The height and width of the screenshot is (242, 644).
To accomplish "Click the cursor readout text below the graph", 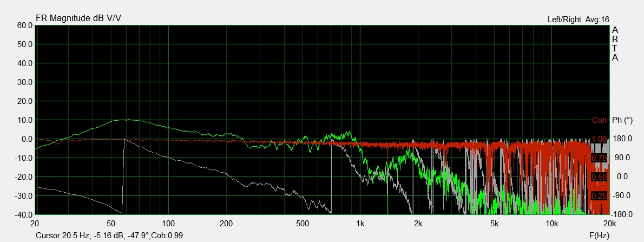I will point(109,236).
